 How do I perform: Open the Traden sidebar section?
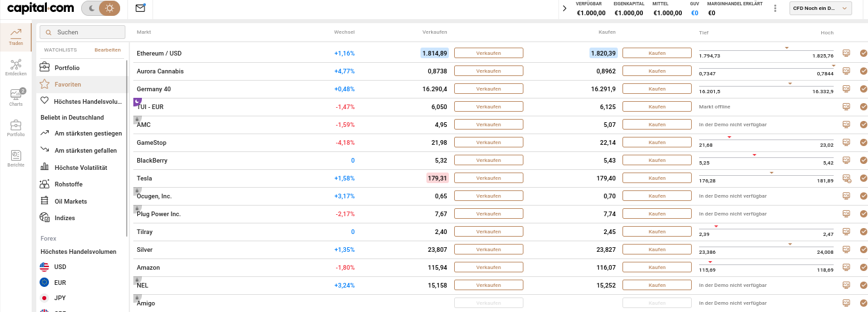(x=16, y=38)
